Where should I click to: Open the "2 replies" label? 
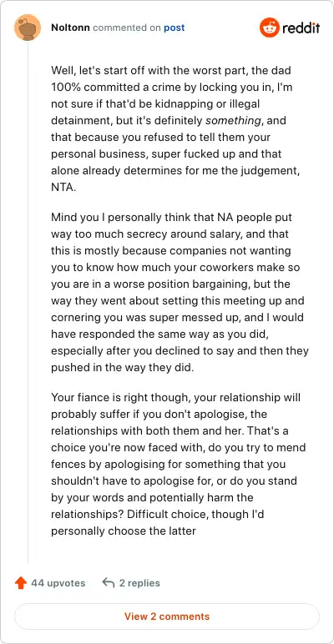139,583
